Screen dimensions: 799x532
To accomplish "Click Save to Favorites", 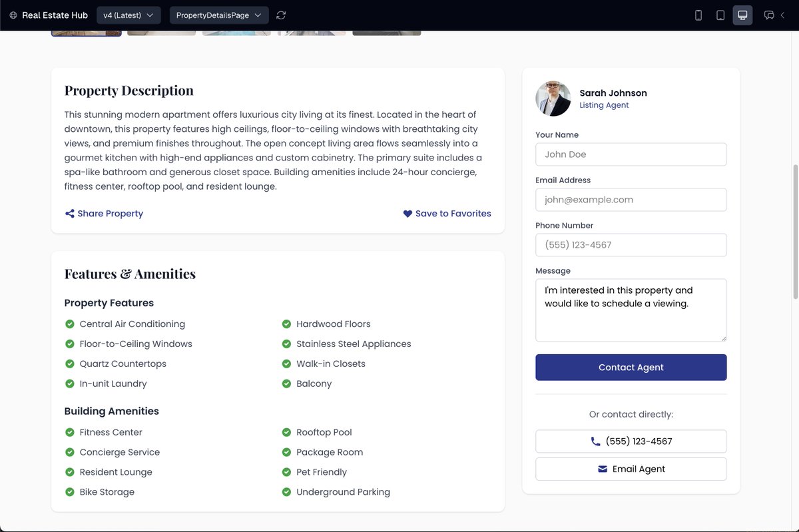I will point(447,214).
